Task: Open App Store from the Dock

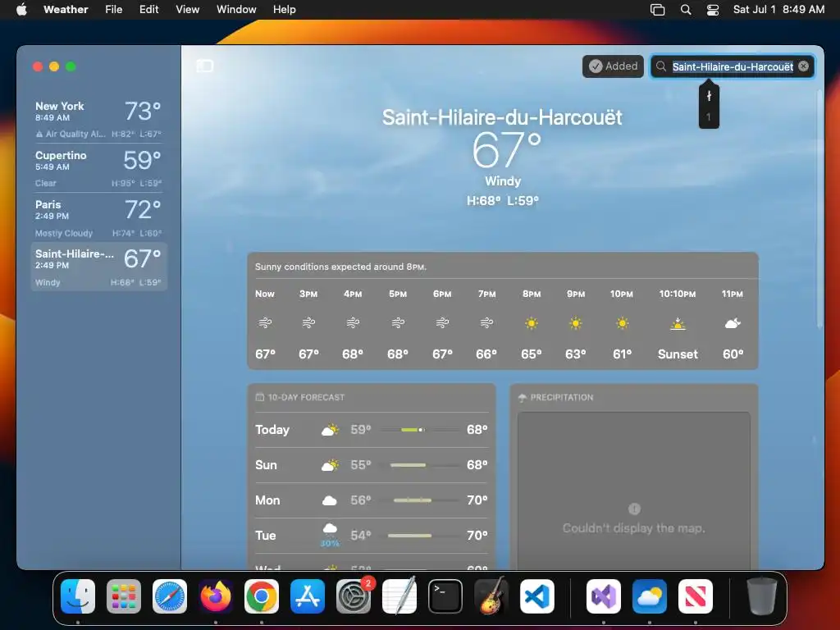Action: pos(308,596)
